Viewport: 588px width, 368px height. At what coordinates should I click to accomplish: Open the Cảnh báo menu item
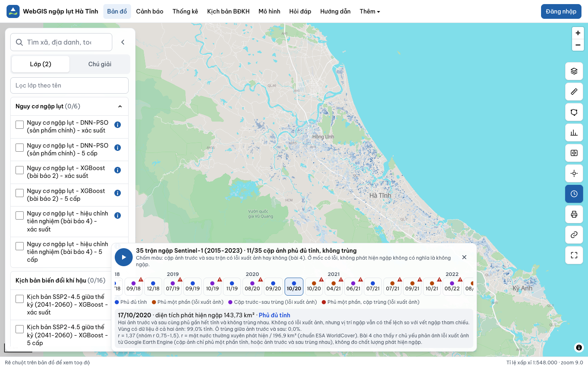(149, 11)
